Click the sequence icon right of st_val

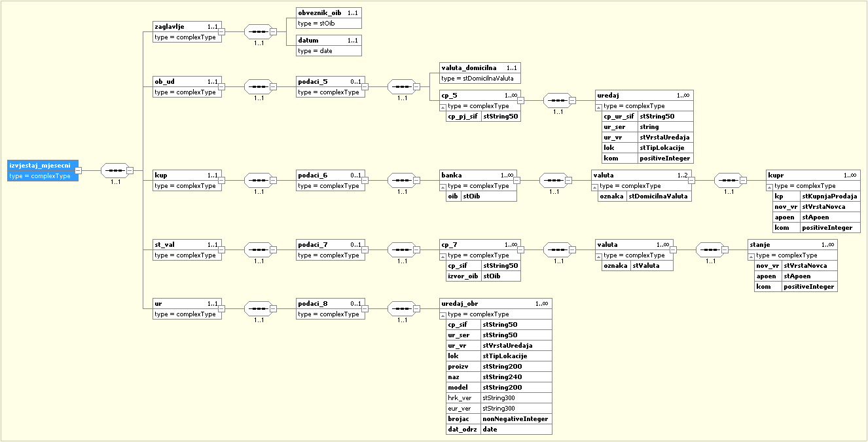[x=259, y=249]
